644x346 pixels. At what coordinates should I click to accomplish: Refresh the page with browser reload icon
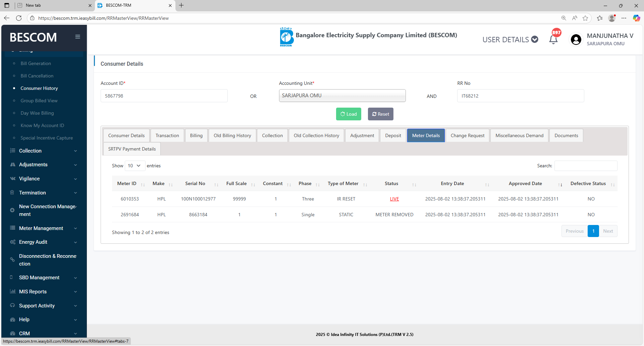point(19,18)
